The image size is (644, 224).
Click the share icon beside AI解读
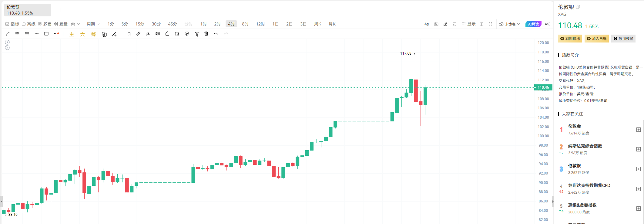click(x=547, y=24)
